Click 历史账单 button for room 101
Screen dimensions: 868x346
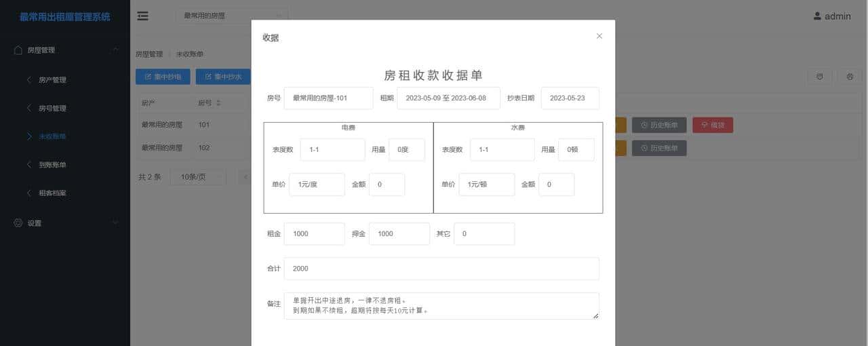coord(659,125)
